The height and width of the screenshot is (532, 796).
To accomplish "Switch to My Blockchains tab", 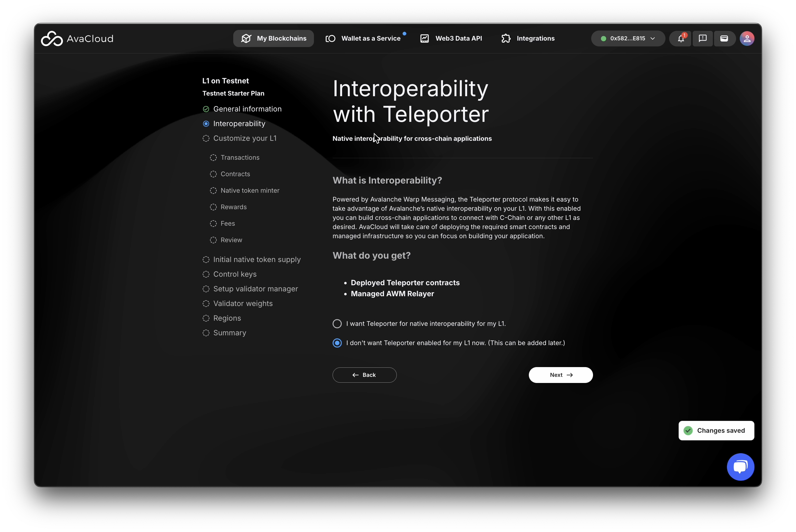I will (273, 38).
